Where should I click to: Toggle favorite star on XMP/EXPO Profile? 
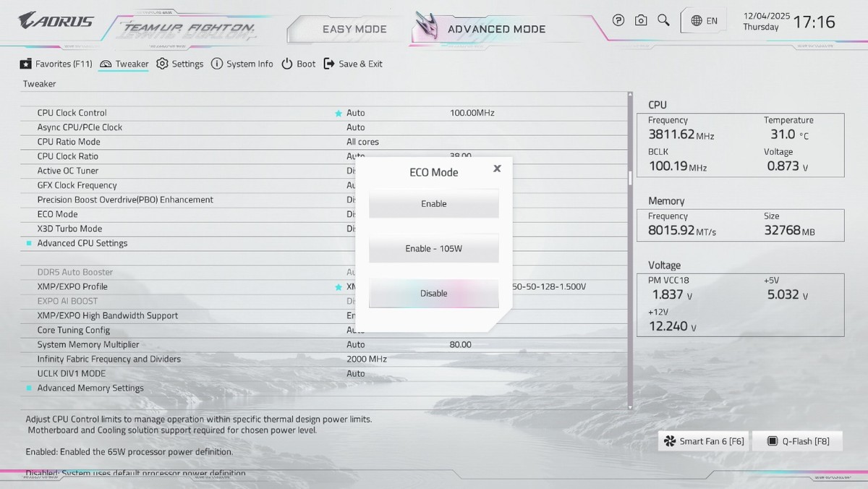click(338, 287)
